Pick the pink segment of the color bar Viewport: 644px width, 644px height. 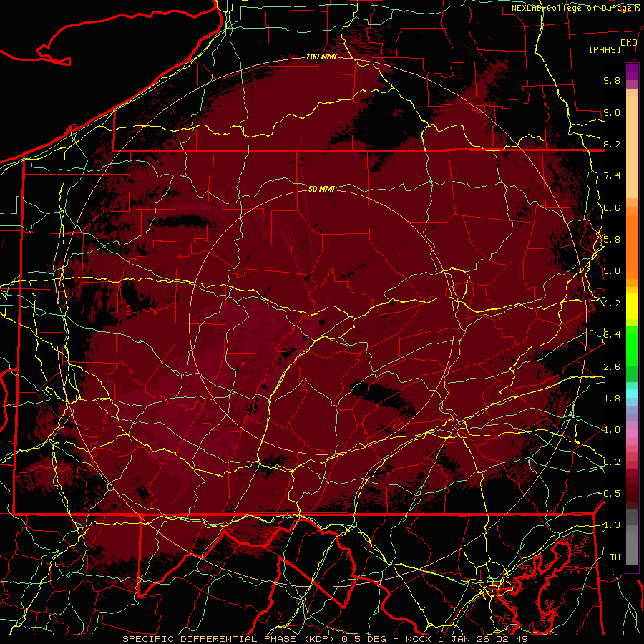point(632,434)
